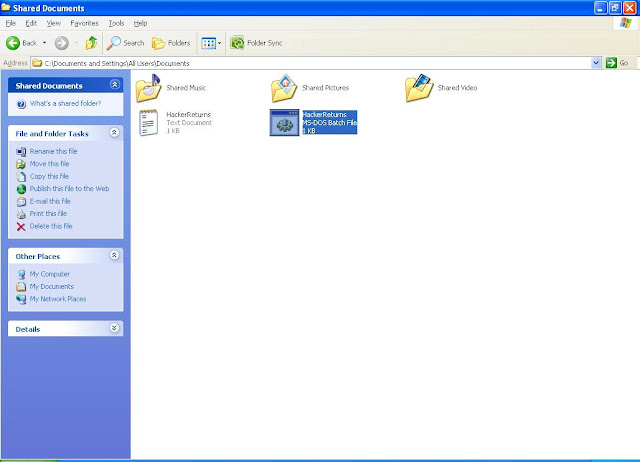The height and width of the screenshot is (462, 640).
Task: Select the Shared Pictures folder icon
Action: [x=284, y=88]
